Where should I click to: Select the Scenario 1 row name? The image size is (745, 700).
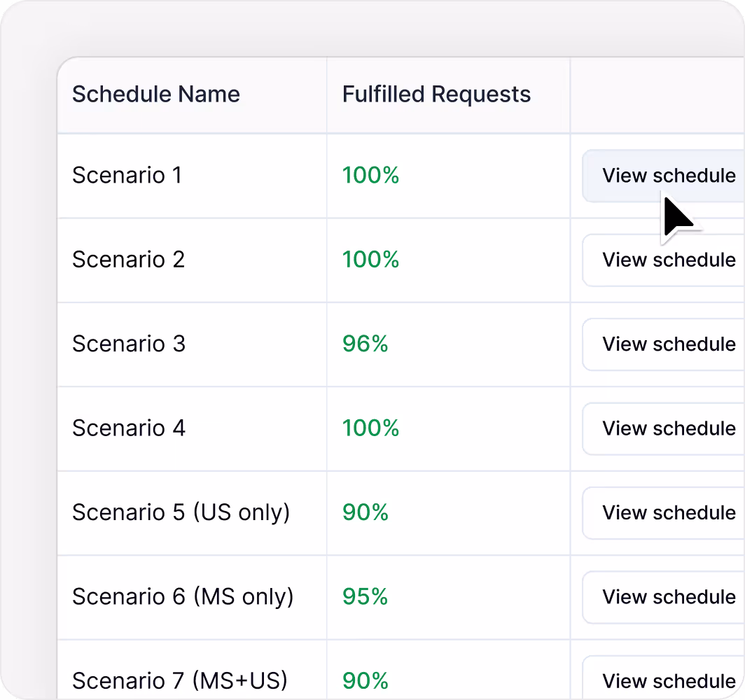tap(126, 176)
